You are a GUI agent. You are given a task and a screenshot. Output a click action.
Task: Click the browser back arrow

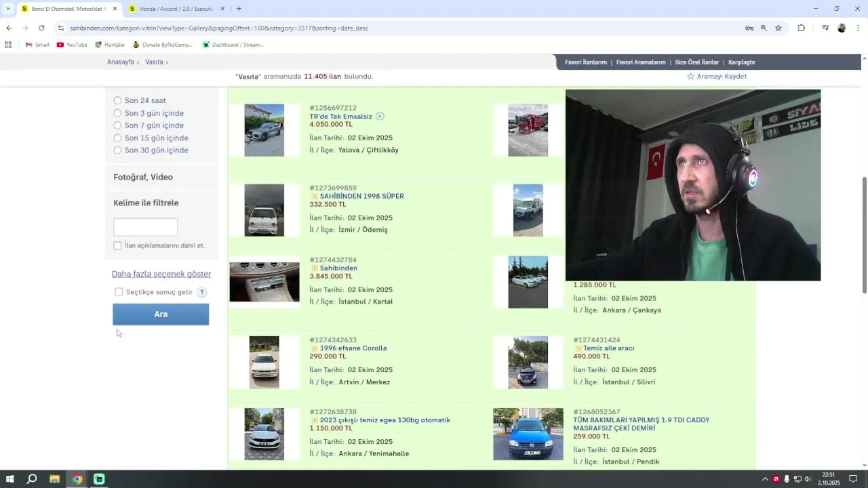click(x=9, y=28)
